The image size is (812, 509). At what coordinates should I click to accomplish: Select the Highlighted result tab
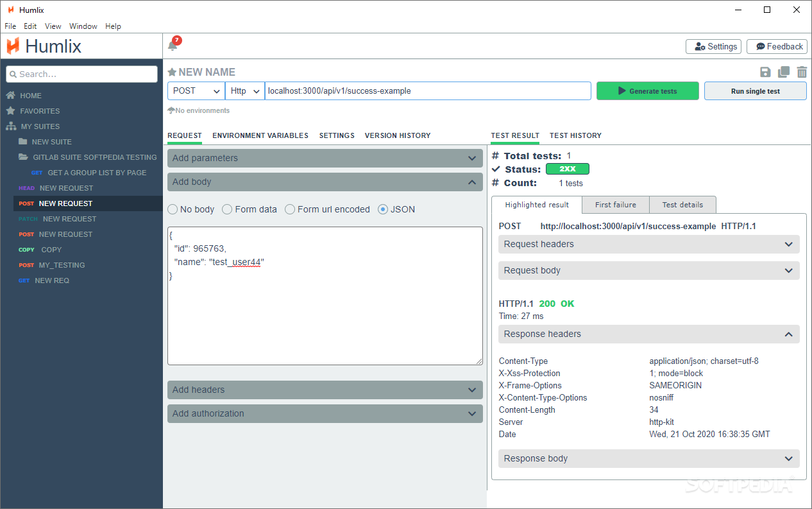click(537, 205)
